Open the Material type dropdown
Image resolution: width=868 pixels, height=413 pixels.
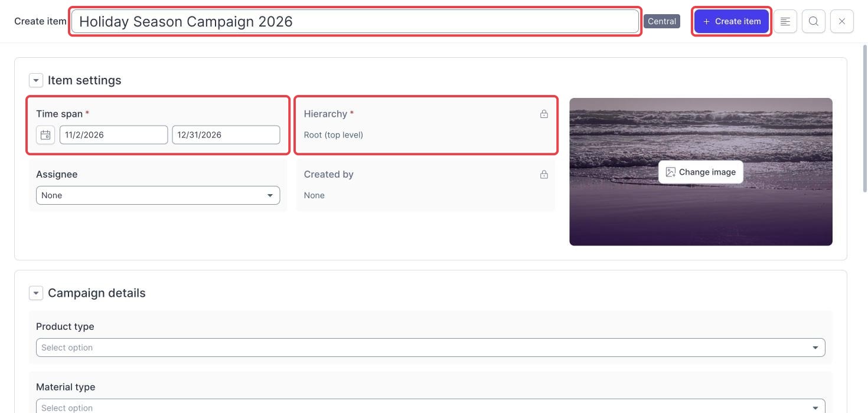tap(430, 407)
